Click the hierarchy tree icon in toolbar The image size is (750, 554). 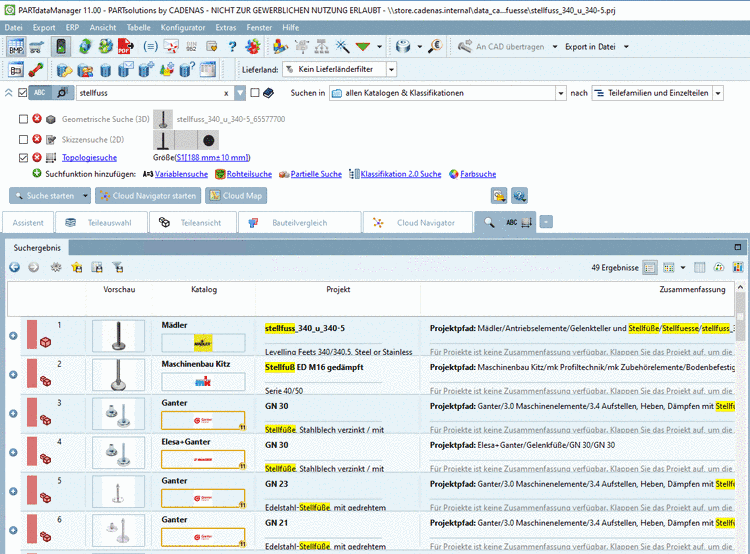tap(321, 46)
